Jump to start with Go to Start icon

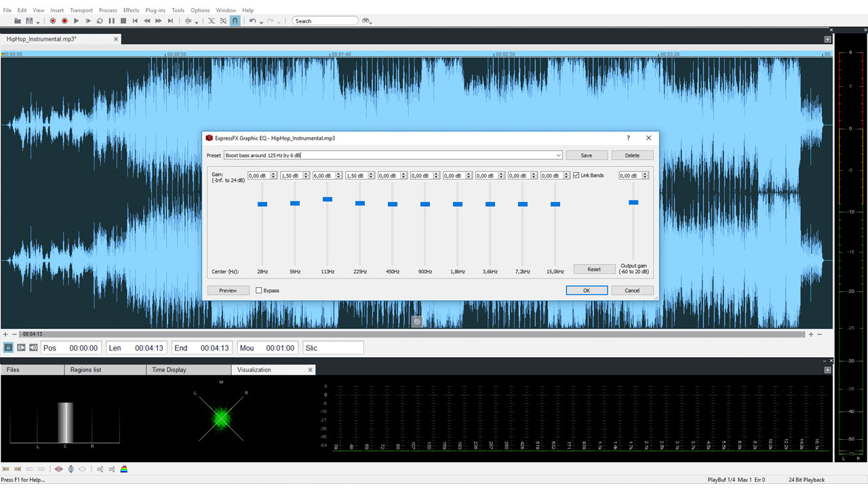(x=135, y=20)
